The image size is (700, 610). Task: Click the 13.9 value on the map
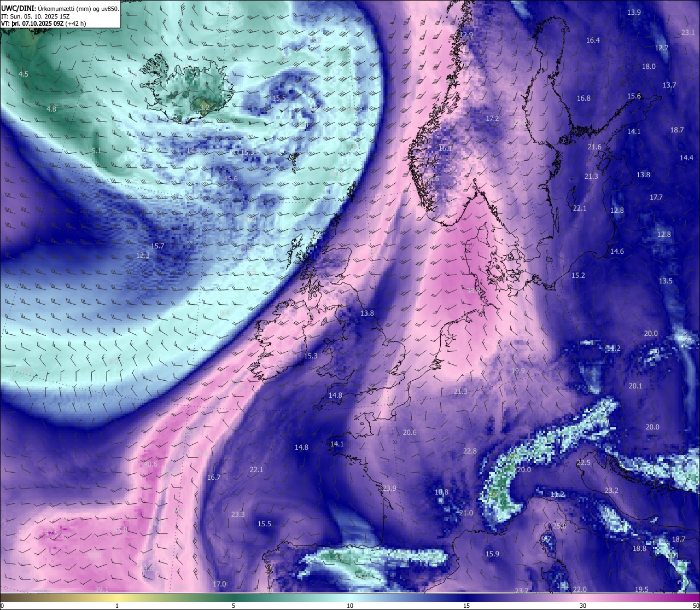point(634,12)
